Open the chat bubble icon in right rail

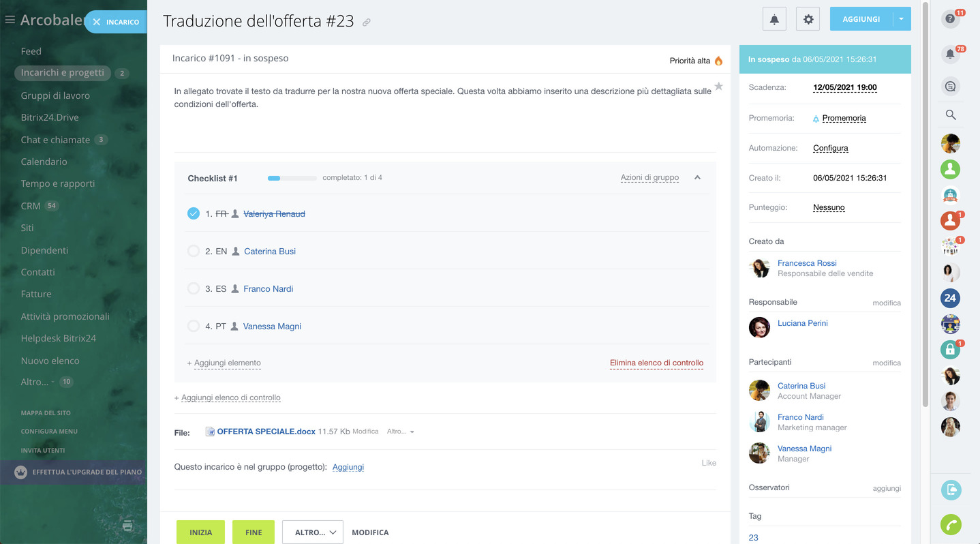[x=950, y=86]
